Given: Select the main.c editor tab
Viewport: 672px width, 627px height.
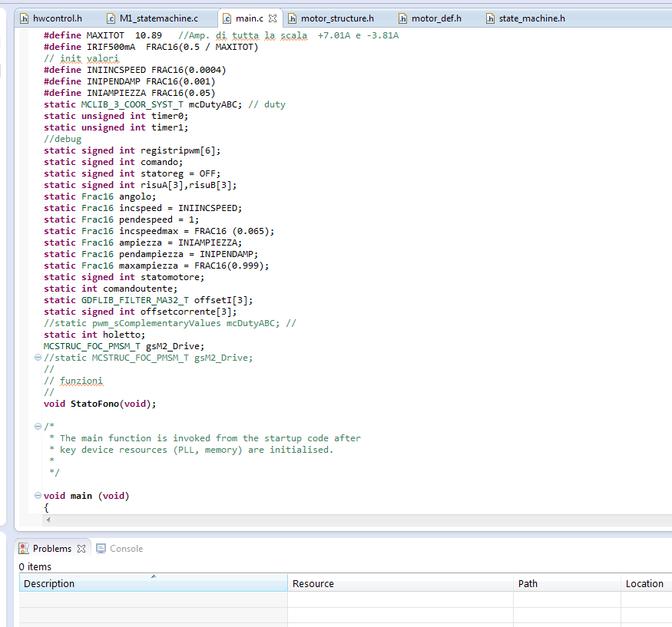Looking at the screenshot, I should click(250, 18).
